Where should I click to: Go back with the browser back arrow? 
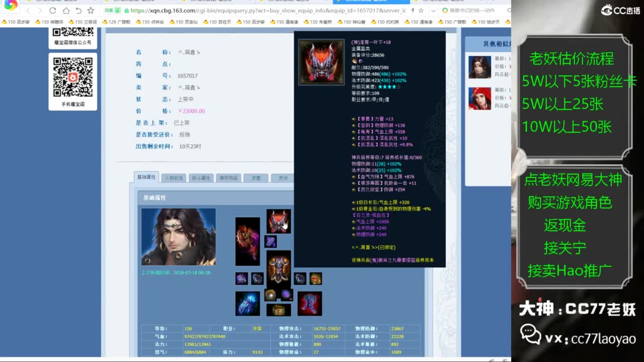(28, 11)
